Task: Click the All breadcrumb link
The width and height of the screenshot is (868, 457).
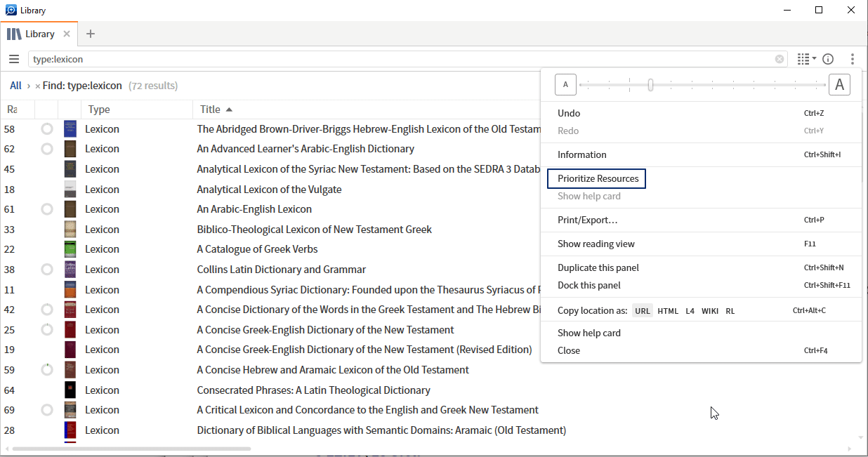Action: (x=15, y=86)
